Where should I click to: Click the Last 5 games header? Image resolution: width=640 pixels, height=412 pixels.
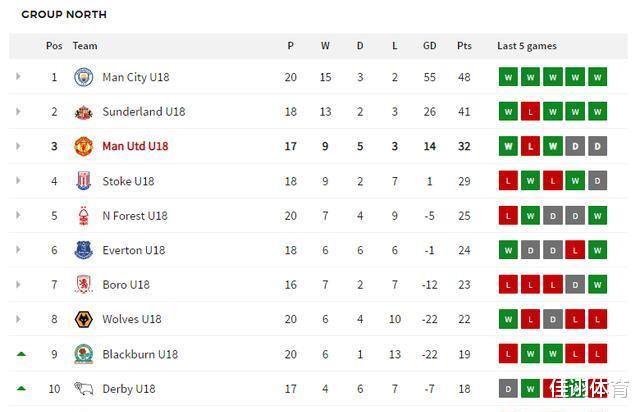point(527,46)
